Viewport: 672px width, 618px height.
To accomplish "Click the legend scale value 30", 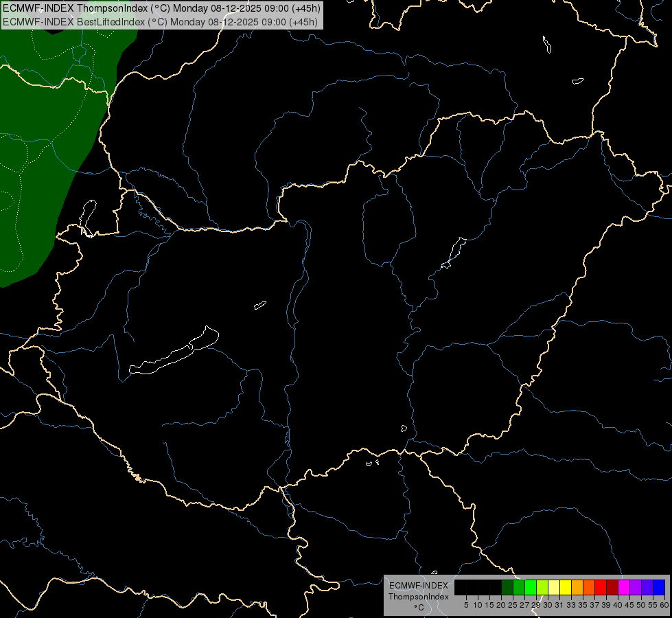I will [x=548, y=605].
